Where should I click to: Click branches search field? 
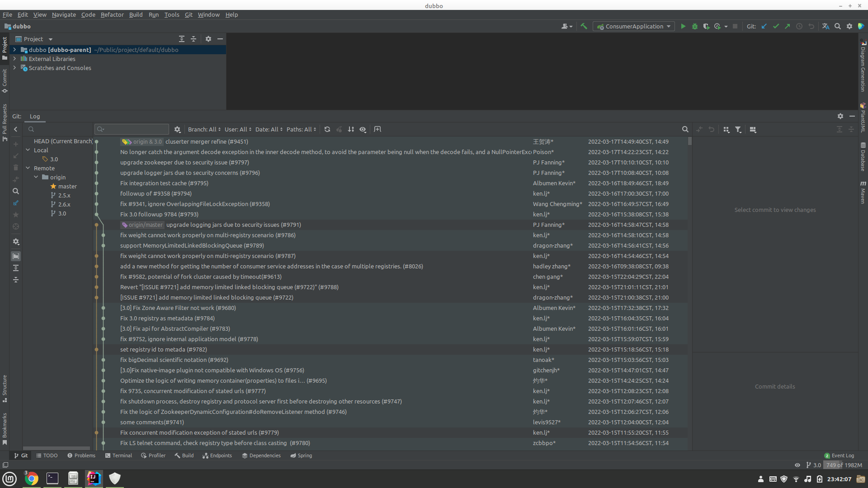[x=59, y=129]
